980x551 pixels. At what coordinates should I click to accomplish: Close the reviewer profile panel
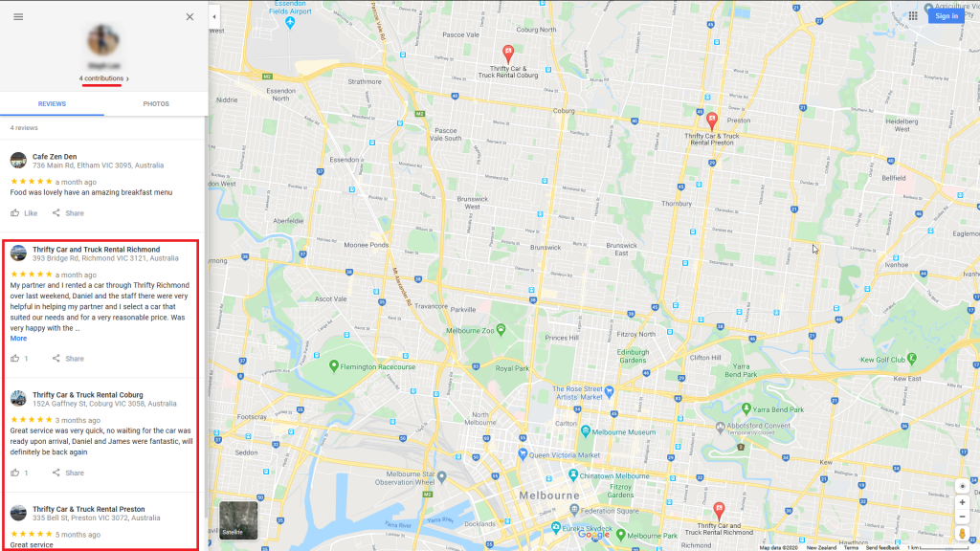point(190,17)
